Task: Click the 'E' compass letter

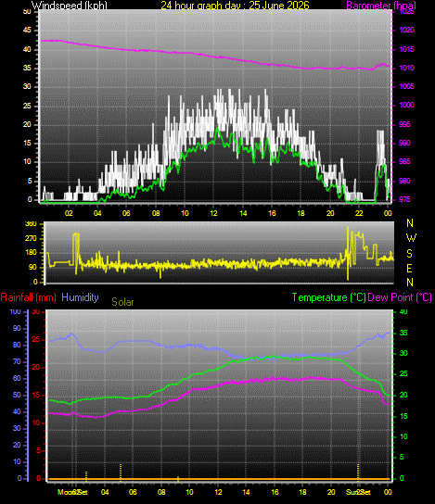Action: click(x=409, y=268)
